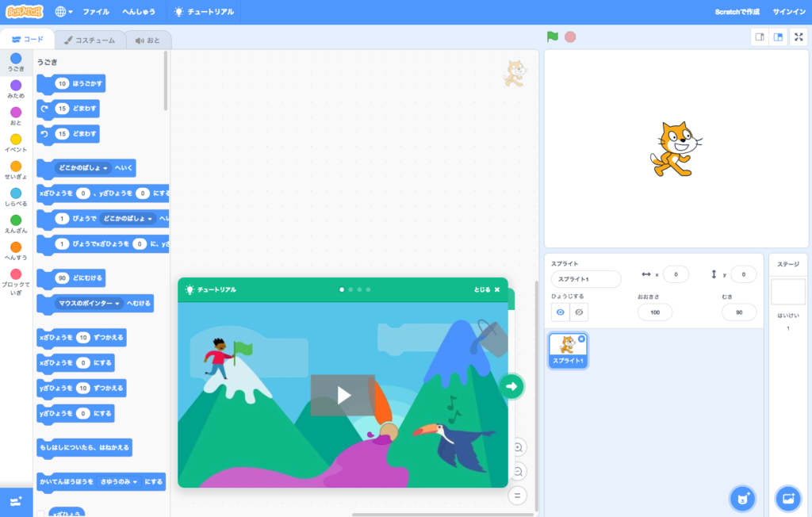Select the せいぎょ block category
The image size is (812, 517).
[x=16, y=170]
